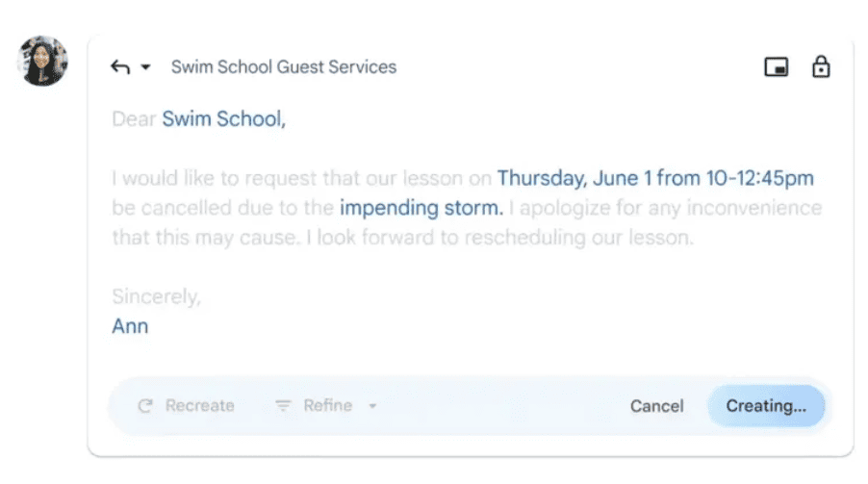
Task: Click the Refine label
Action: pyautogui.click(x=328, y=406)
